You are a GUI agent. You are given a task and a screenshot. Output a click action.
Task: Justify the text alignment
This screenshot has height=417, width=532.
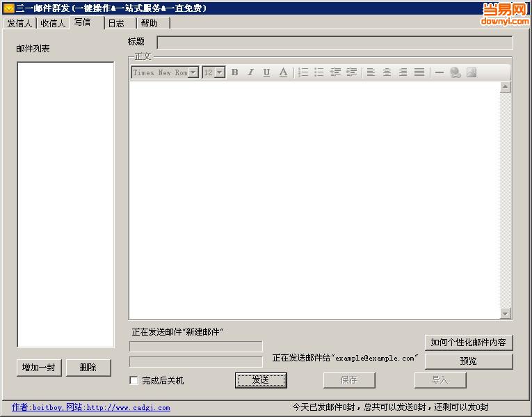419,72
